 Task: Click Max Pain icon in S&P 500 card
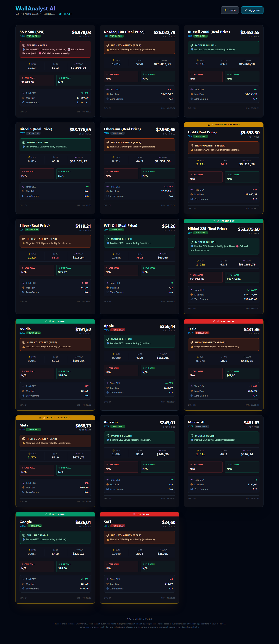tap(23, 98)
